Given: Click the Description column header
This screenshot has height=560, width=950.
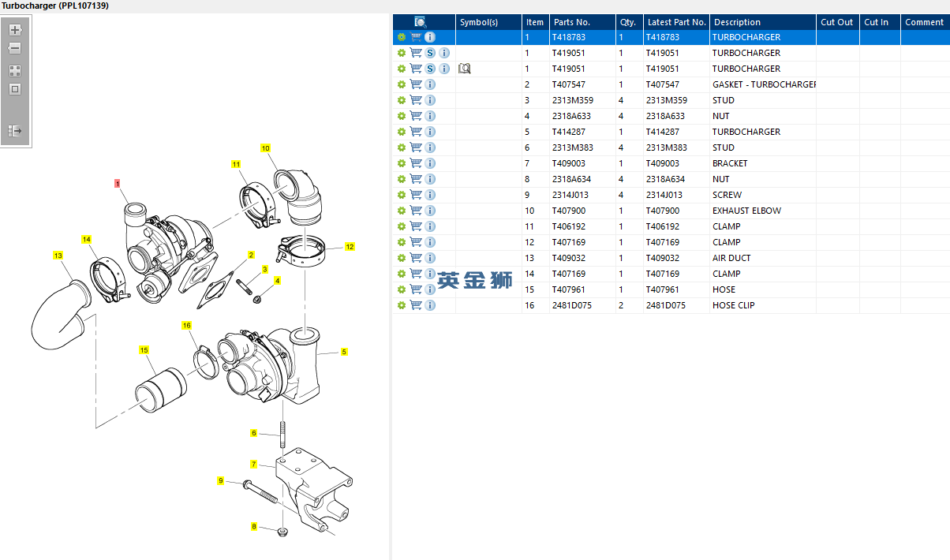Looking at the screenshot, I should tap(737, 22).
